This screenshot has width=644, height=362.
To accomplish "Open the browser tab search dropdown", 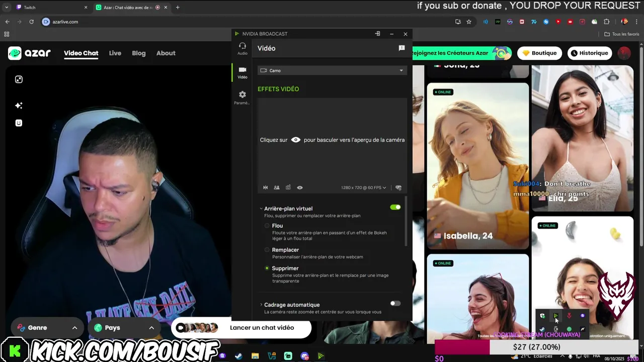I will (6, 8).
